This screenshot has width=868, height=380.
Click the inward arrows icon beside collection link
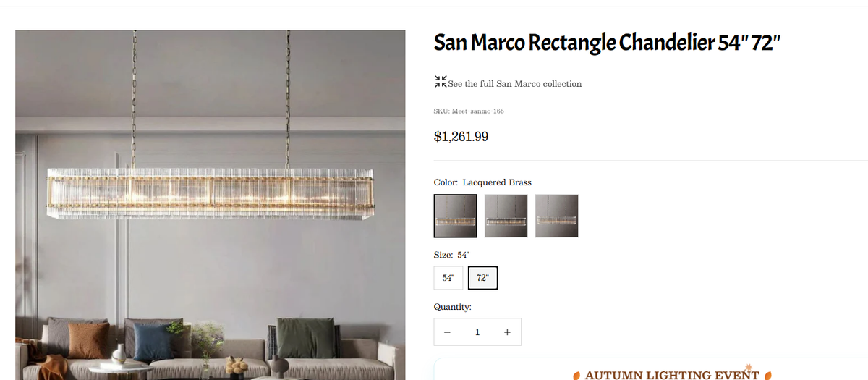[440, 83]
